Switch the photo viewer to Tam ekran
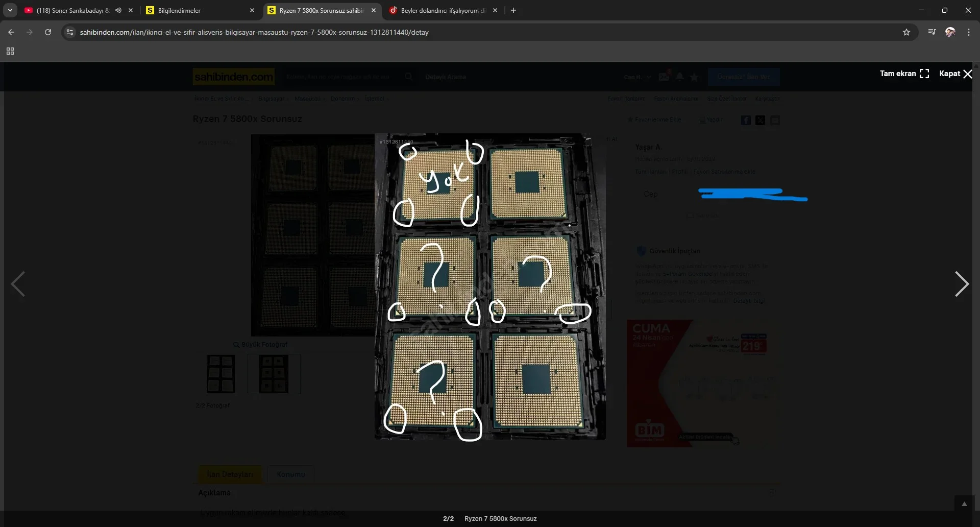Image resolution: width=980 pixels, height=527 pixels. tap(904, 74)
